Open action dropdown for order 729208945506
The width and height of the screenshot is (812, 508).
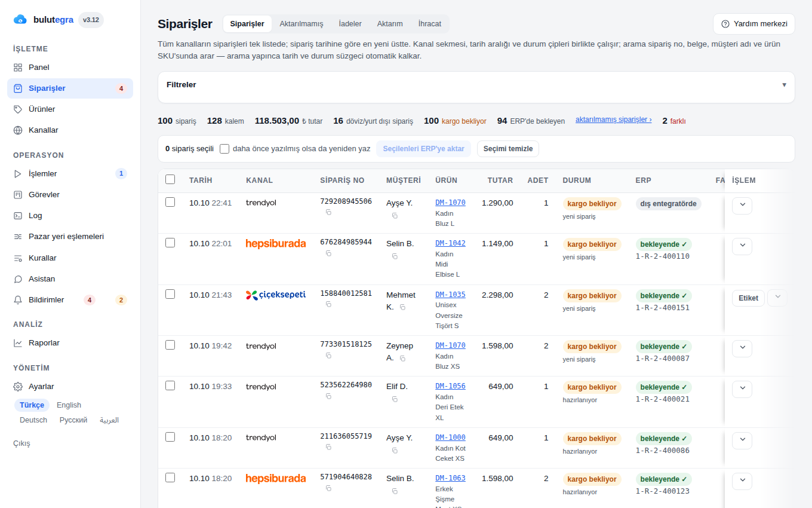[x=742, y=206]
